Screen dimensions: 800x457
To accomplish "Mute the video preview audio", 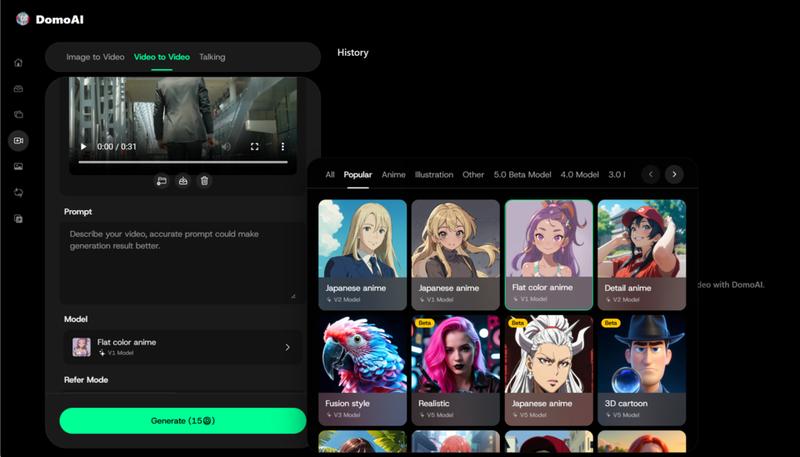I will click(x=227, y=146).
